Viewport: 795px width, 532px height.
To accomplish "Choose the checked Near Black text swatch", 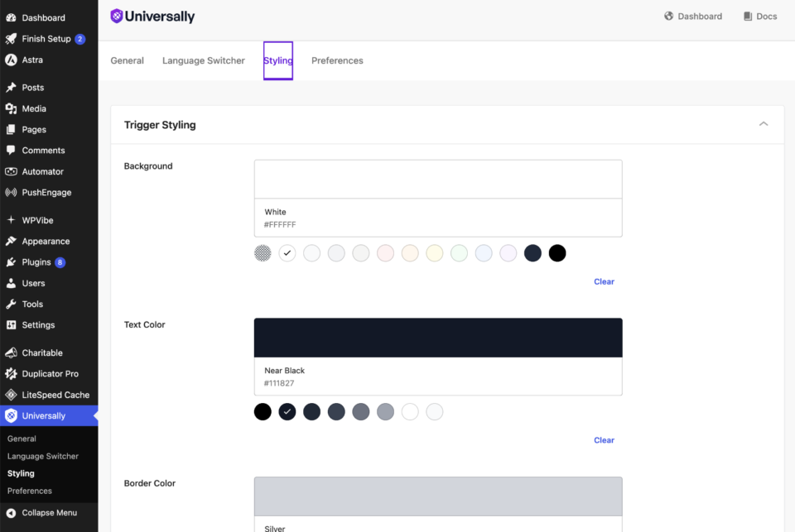I will pos(287,412).
